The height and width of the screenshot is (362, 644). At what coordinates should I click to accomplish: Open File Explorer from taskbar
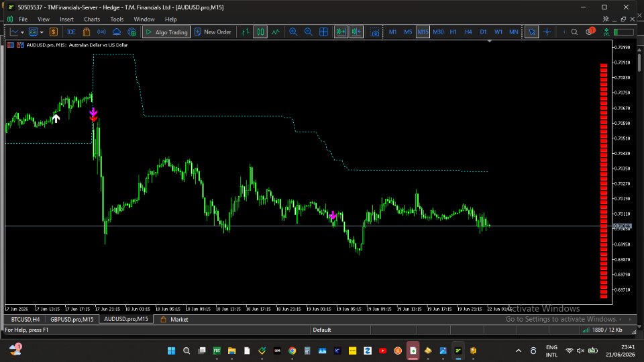(231, 351)
